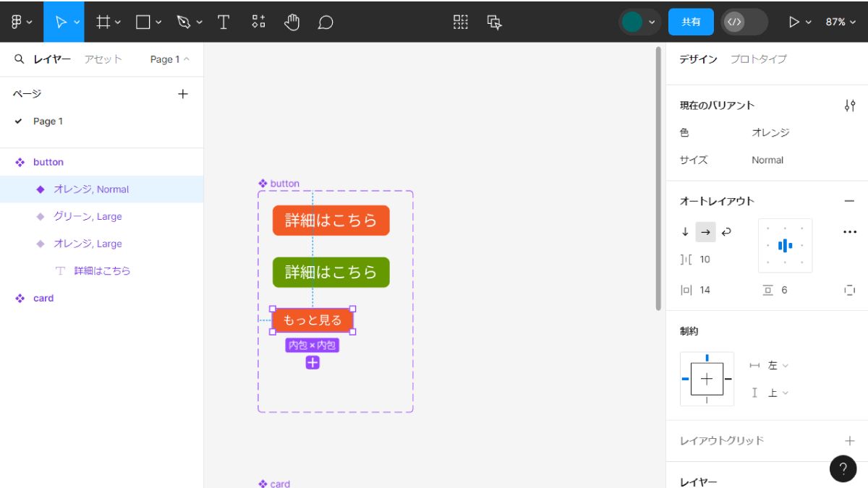Switch to the デザイン tab
Screen dimensions: 868x488
pos(698,59)
